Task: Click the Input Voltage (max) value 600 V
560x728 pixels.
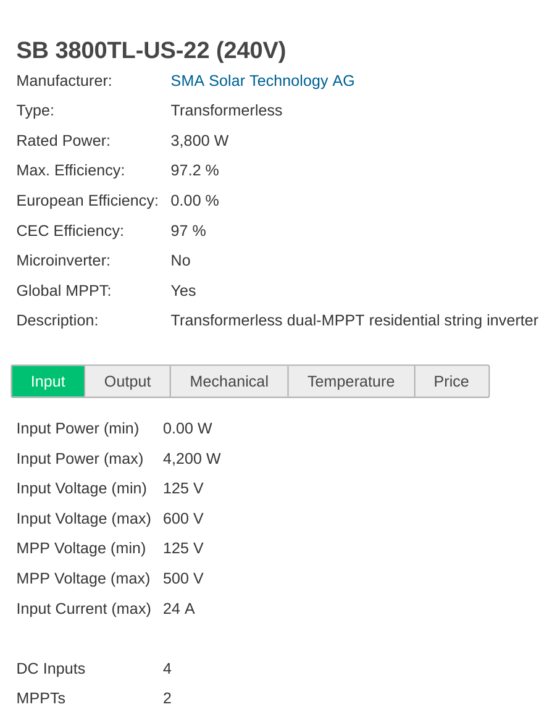Action: [183, 519]
